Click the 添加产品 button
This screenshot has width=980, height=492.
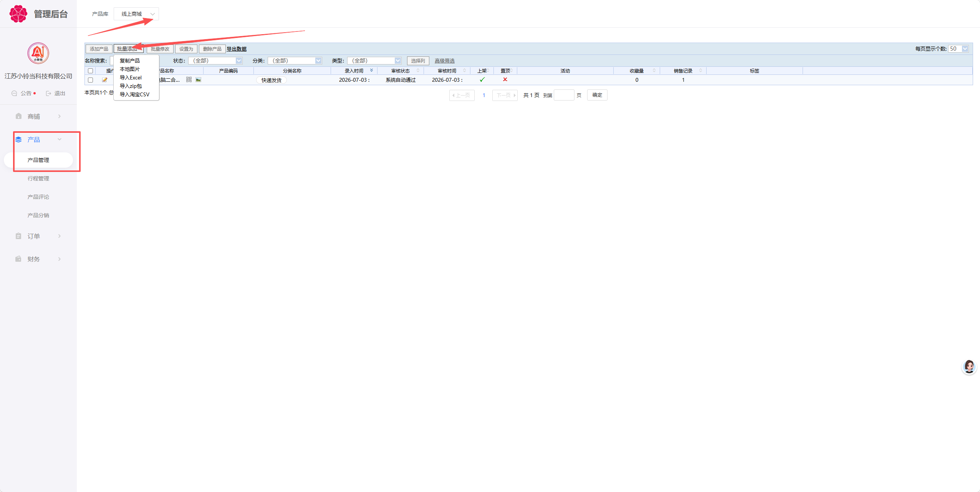[x=99, y=49]
